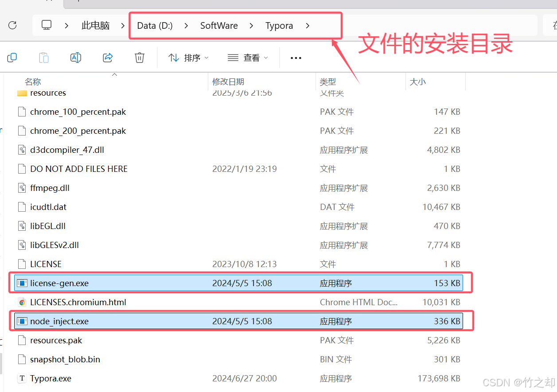
Task: Click icon of chrome_200_percent.pak
Action: point(22,131)
